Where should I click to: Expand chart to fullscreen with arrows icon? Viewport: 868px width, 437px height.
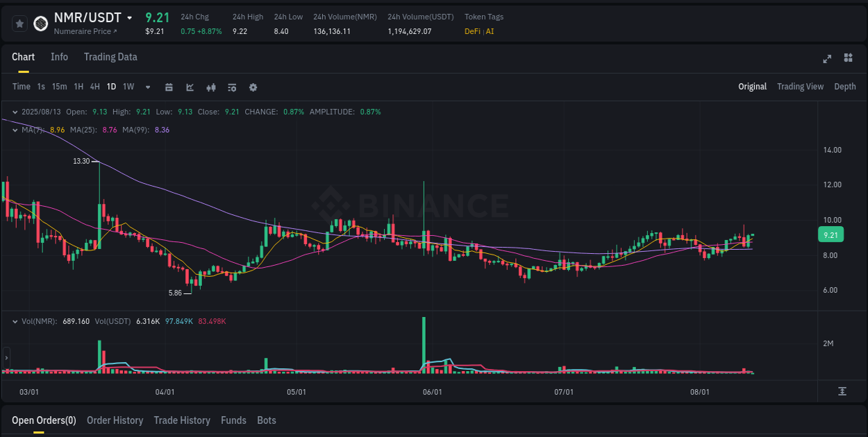coord(826,59)
